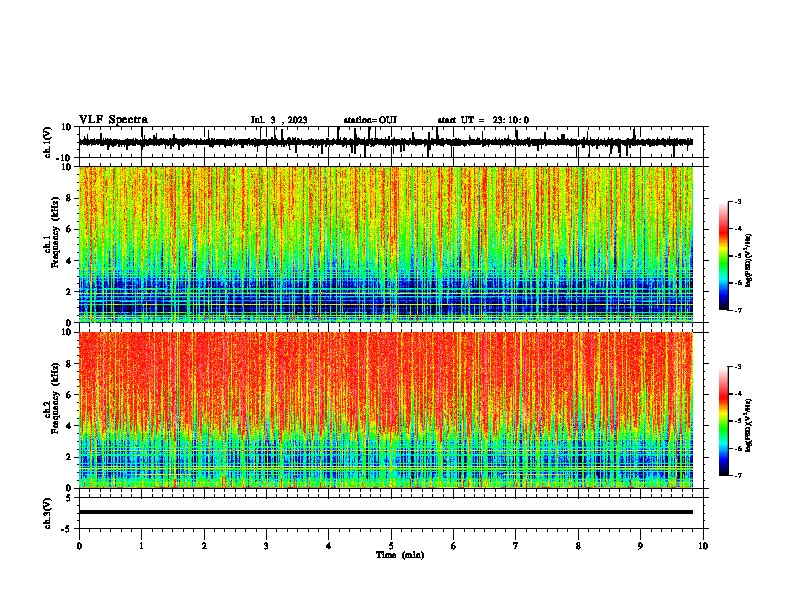Click the time axis tick label "10" below ch.3
The image size is (792, 612).
pyautogui.click(x=703, y=546)
